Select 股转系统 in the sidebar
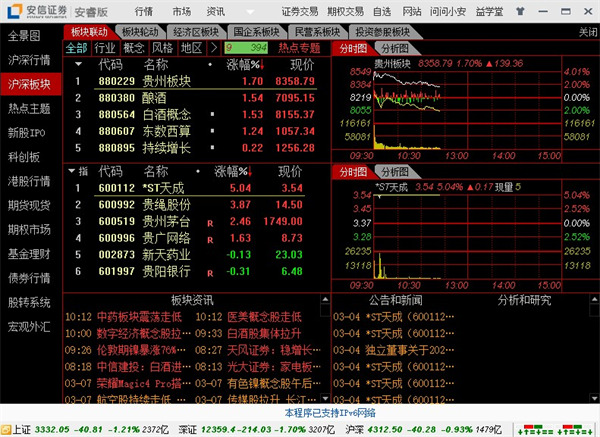600x437 pixels. tap(29, 303)
